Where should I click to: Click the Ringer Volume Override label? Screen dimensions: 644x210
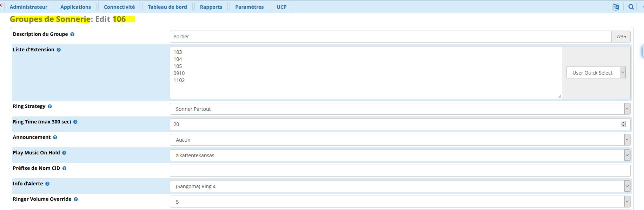pos(42,199)
